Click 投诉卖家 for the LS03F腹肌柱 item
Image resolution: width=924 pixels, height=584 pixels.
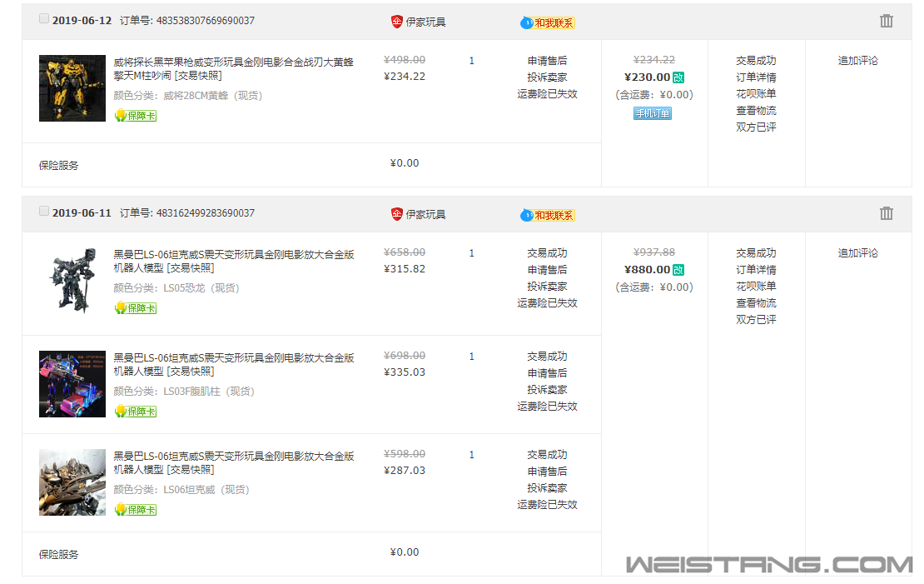click(x=547, y=389)
